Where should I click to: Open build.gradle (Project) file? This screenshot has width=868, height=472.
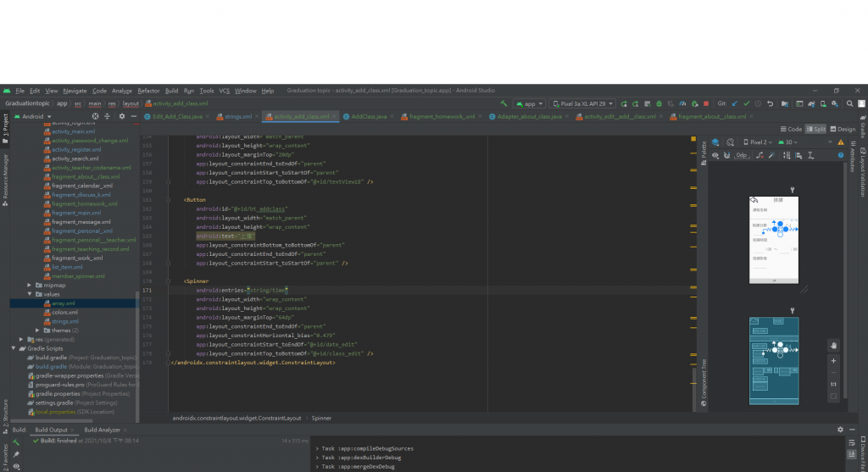click(x=82, y=358)
